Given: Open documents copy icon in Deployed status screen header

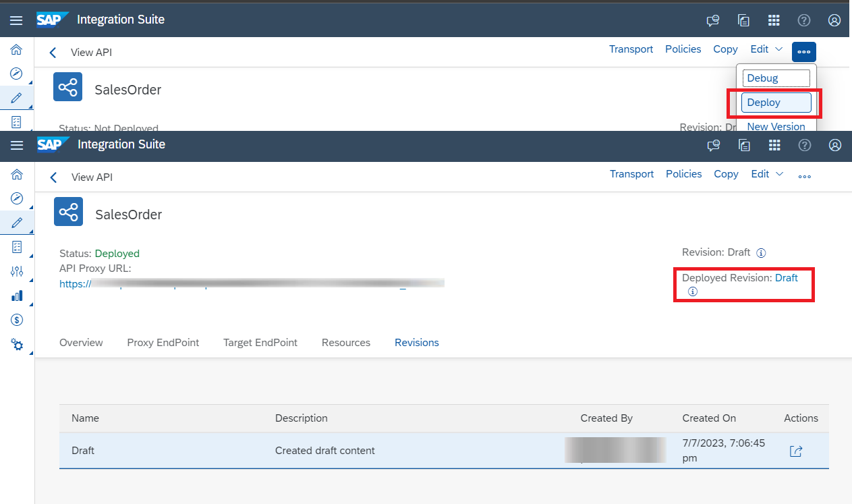Looking at the screenshot, I should pos(744,145).
